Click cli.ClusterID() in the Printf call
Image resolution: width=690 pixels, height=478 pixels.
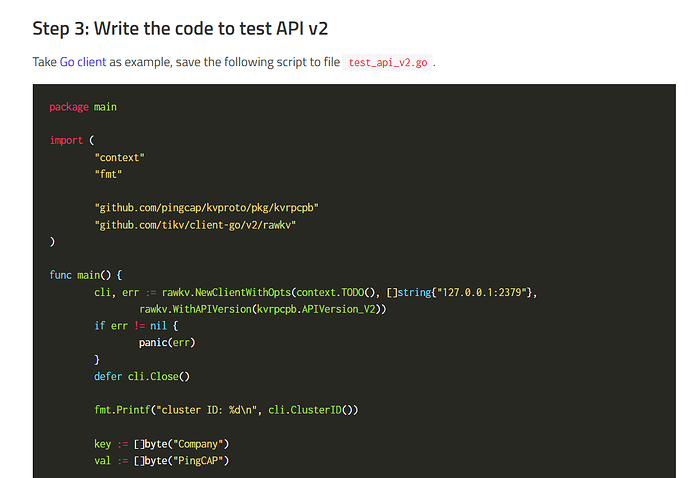[x=313, y=410]
